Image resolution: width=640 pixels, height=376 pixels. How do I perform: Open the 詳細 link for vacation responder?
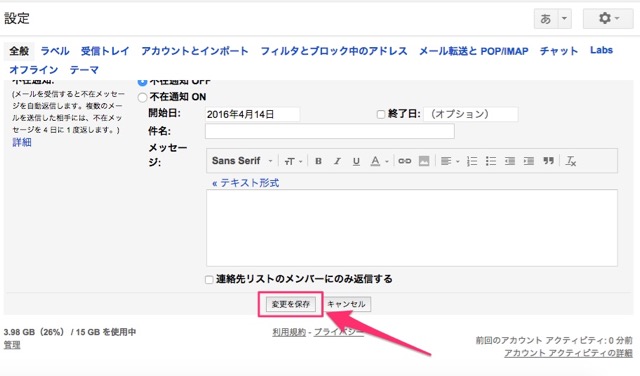pyautogui.click(x=22, y=142)
